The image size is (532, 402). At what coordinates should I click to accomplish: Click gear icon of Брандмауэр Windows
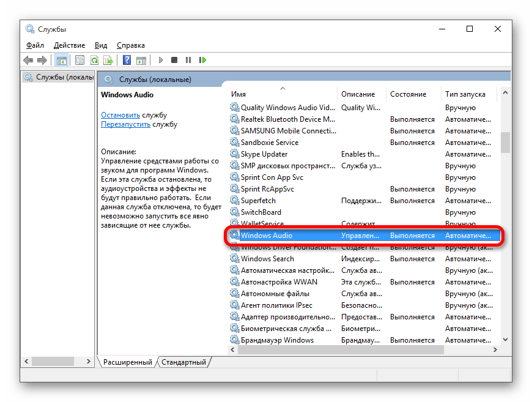pos(234,340)
